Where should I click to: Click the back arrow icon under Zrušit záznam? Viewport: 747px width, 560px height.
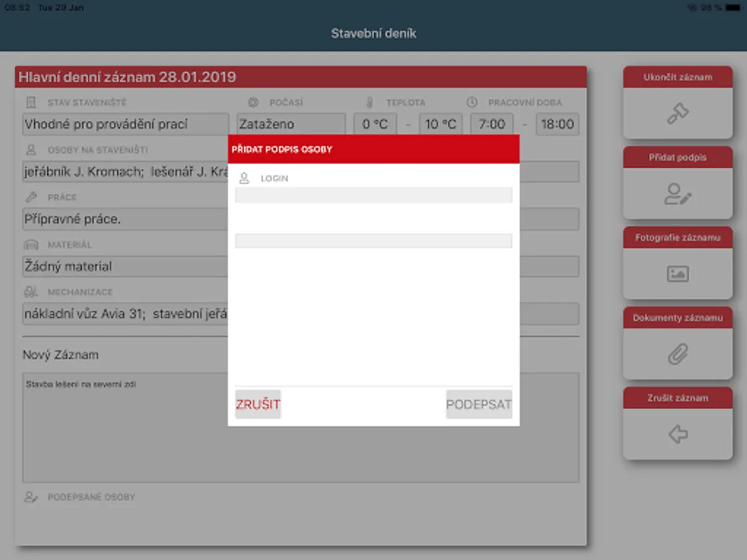[678, 434]
